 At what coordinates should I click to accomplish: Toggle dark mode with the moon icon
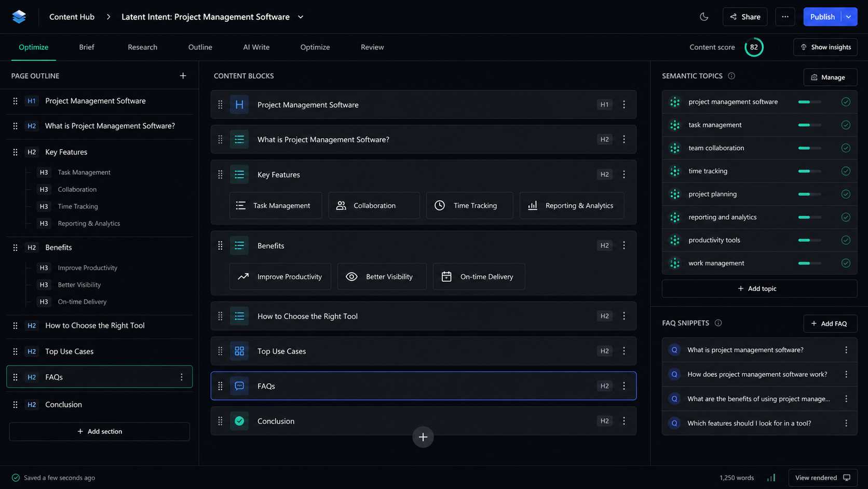tap(704, 17)
